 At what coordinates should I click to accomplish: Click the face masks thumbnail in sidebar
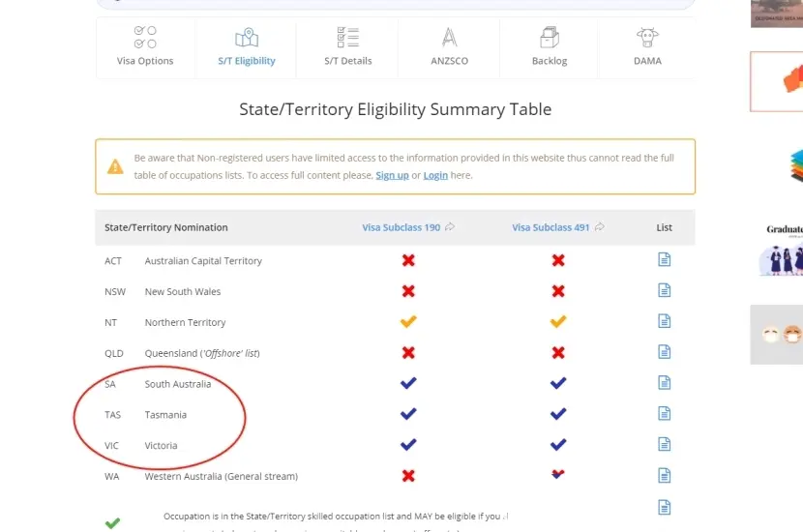click(x=779, y=335)
